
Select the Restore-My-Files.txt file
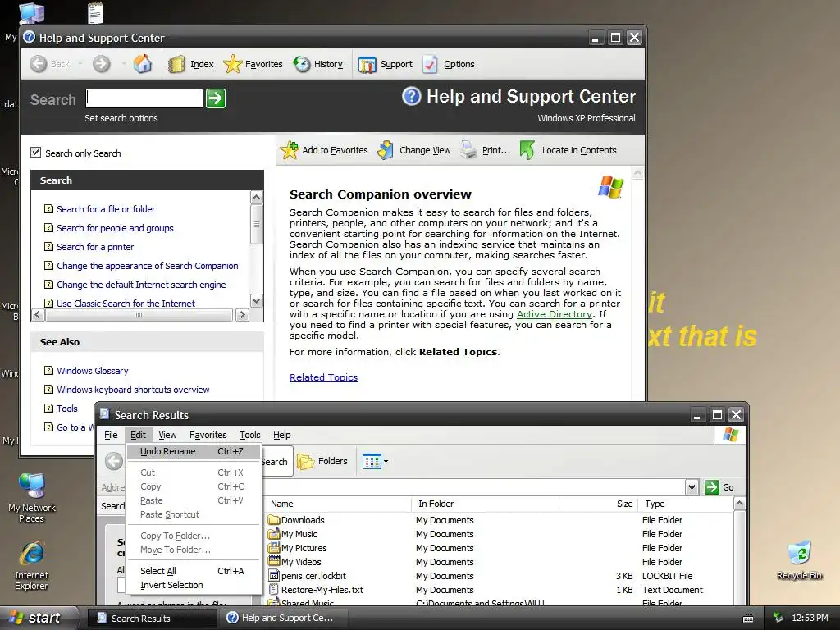316,590
